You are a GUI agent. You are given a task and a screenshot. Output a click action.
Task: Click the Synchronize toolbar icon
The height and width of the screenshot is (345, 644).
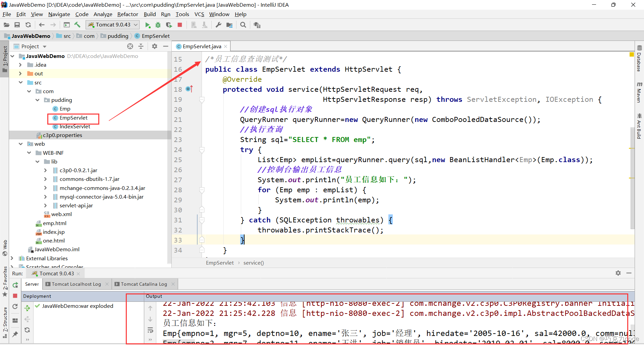coord(28,25)
